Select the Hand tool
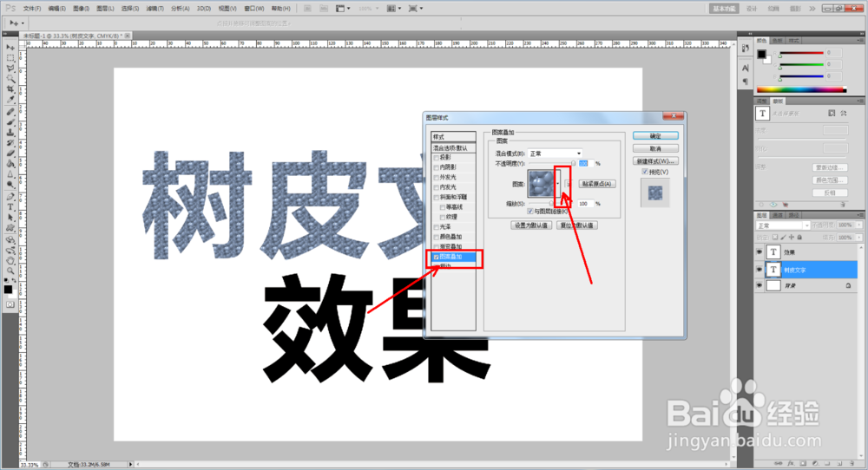Image resolution: width=868 pixels, height=470 pixels. (x=10, y=260)
